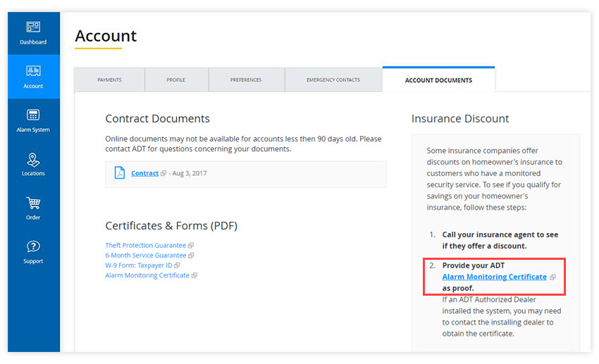Click the Insurance Discount heading
Image resolution: width=599 pixels, height=364 pixels.
pos(460,119)
